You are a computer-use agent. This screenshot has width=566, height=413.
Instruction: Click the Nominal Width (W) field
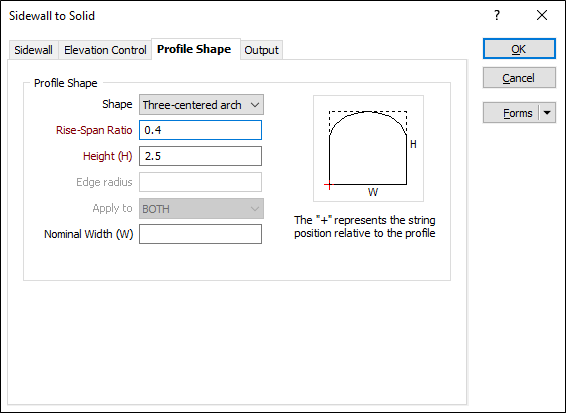tap(200, 234)
